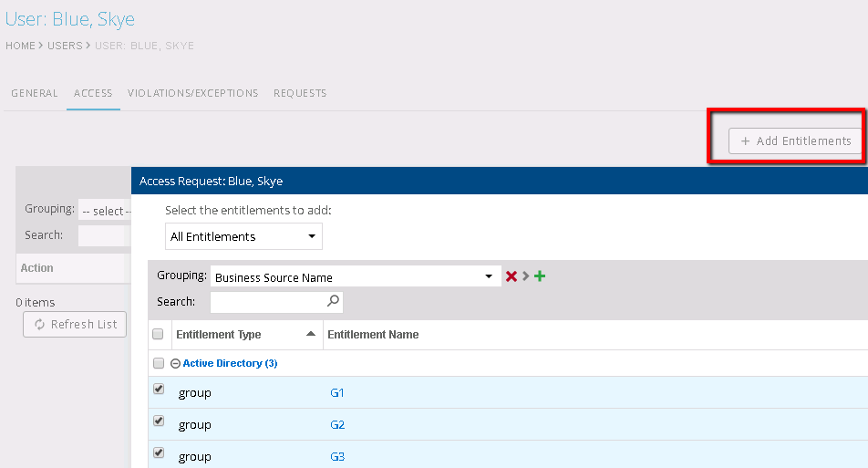The image size is (868, 468).
Task: Open the All Entitlements dropdown
Action: tap(243, 236)
